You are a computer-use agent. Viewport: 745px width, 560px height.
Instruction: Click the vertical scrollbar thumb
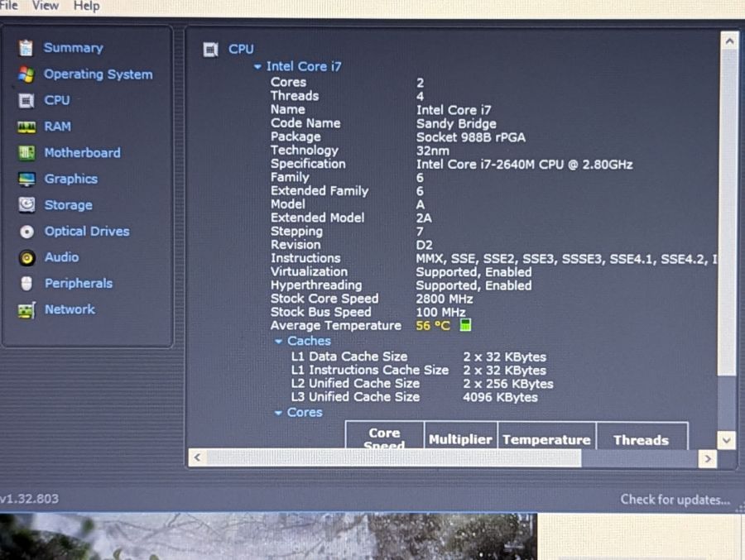click(728, 213)
